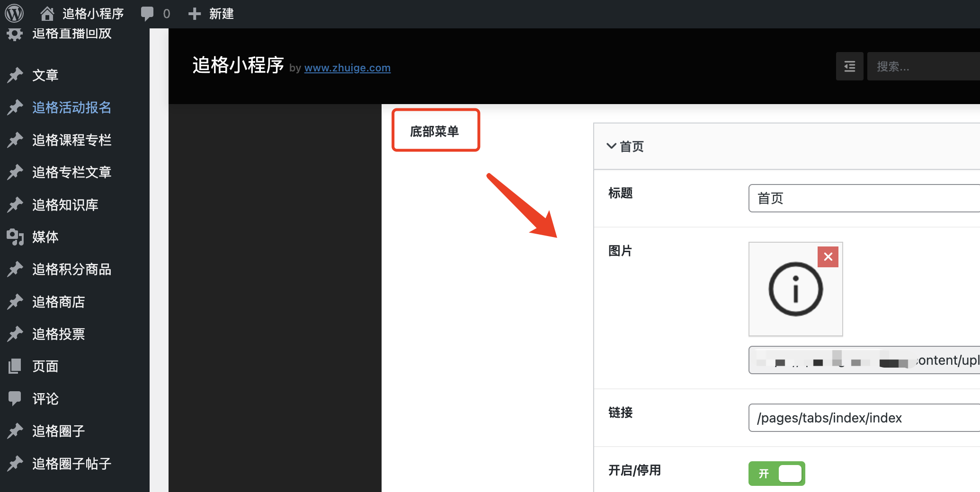This screenshot has width=980, height=492.
Task: Click the gear icon beside 追格直播回放
Action: (x=15, y=34)
